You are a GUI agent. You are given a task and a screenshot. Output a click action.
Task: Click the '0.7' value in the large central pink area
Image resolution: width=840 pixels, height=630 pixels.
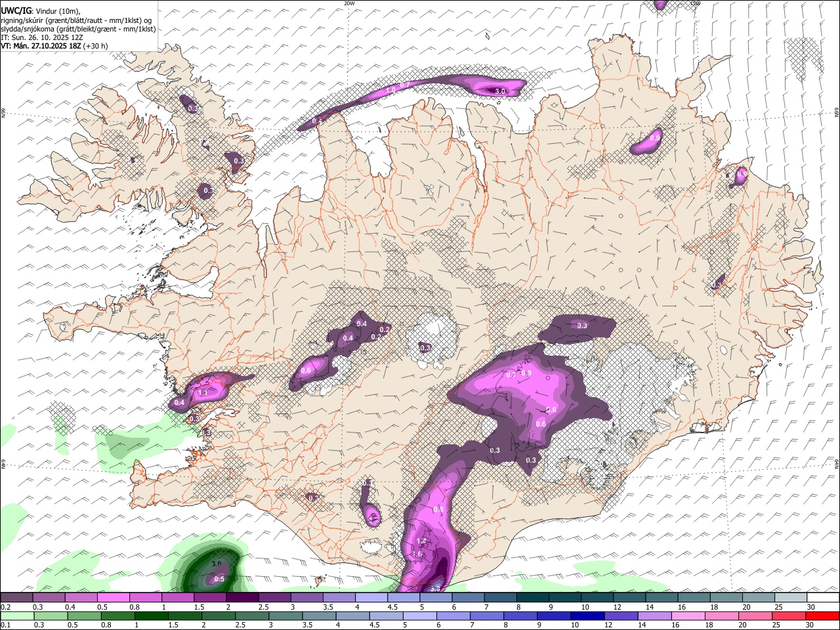point(511,375)
